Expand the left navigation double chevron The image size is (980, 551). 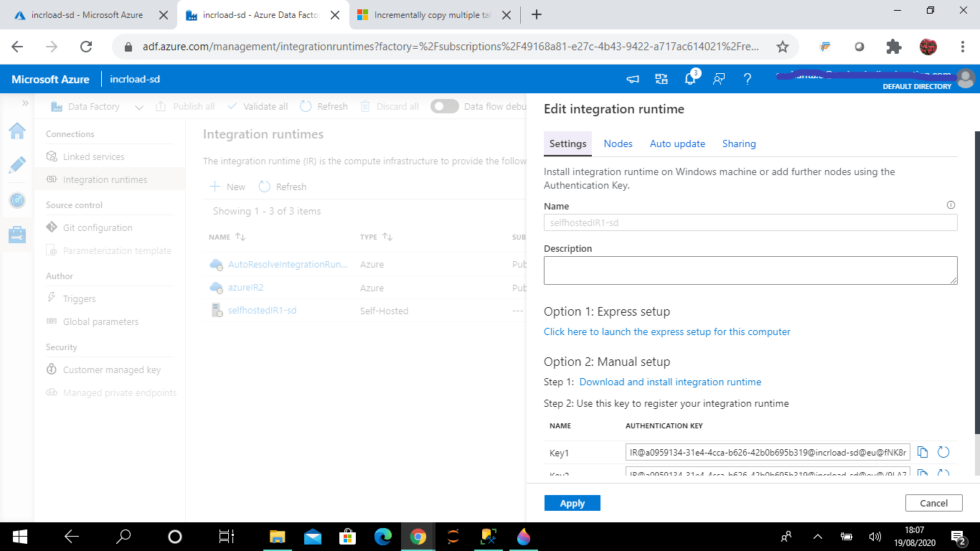point(25,103)
